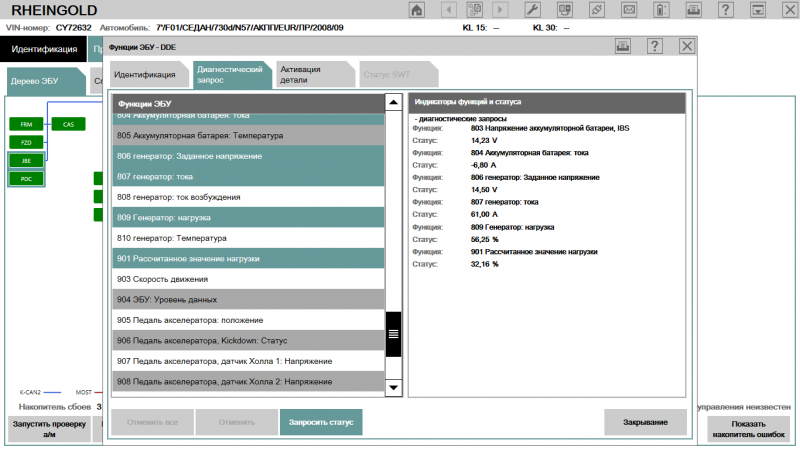The height and width of the screenshot is (450, 800).
Task: Deselect 807 генератор: тока row
Action: (248, 177)
